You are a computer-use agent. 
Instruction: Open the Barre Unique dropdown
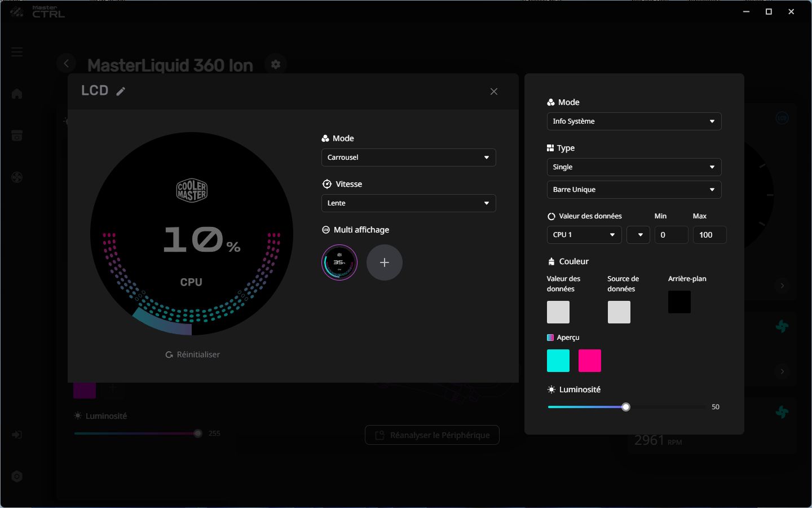pyautogui.click(x=634, y=190)
